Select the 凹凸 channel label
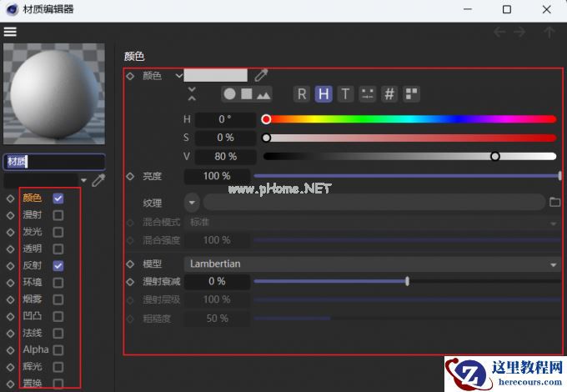 click(x=33, y=316)
